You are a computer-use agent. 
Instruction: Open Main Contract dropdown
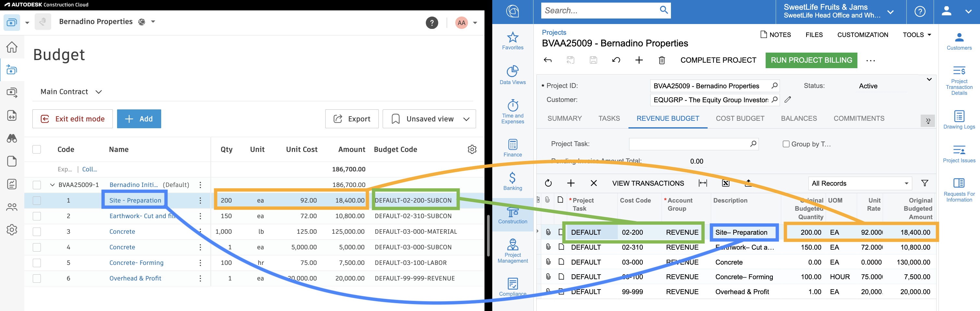(71, 92)
